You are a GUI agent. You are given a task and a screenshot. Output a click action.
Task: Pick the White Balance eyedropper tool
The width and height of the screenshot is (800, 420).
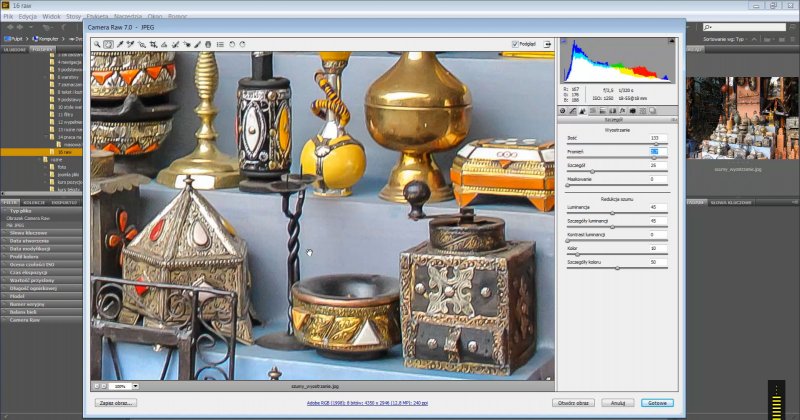pyautogui.click(x=119, y=45)
